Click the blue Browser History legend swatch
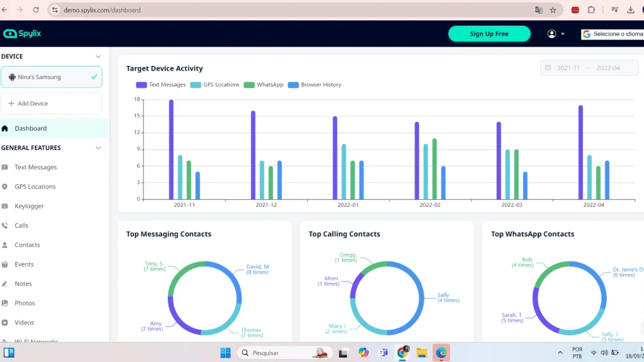This screenshot has height=362, width=644. click(x=293, y=85)
